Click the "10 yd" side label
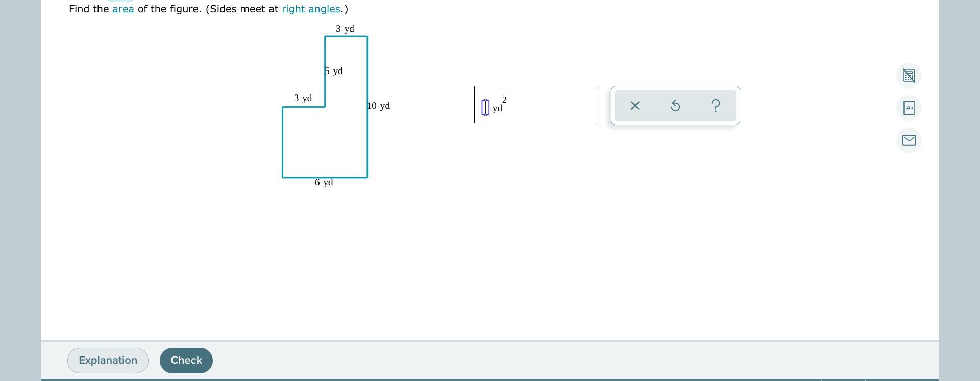Screen dimensions: 980x381 [x=379, y=106]
